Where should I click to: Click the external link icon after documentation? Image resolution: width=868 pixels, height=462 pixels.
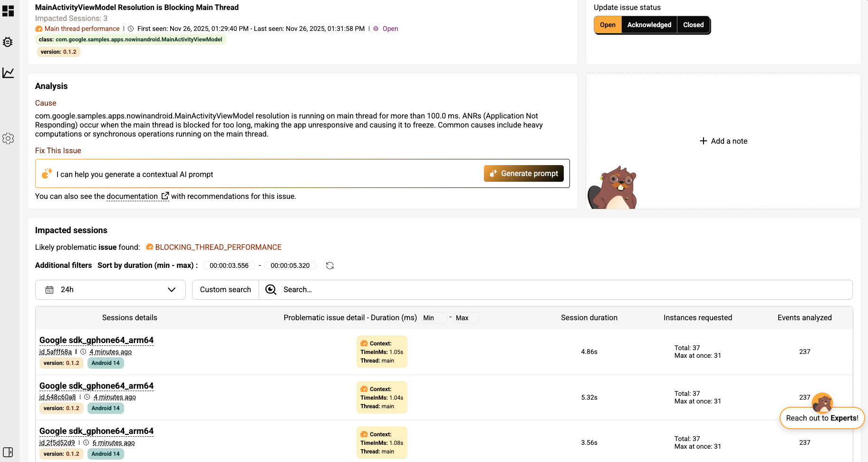(x=165, y=196)
